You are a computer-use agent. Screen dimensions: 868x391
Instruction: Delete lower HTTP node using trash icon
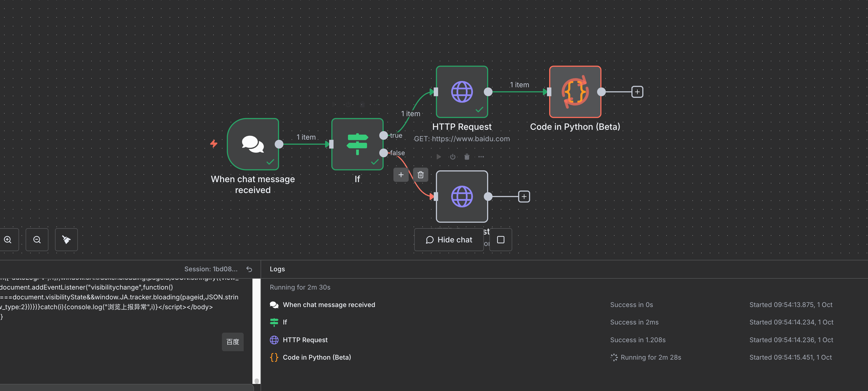click(467, 157)
